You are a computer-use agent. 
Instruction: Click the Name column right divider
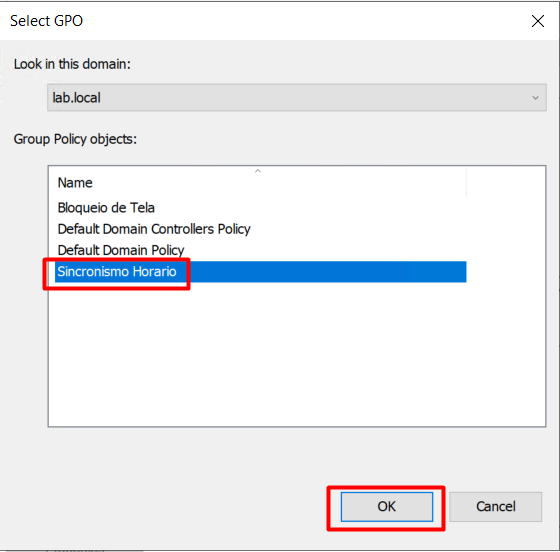[x=466, y=182]
